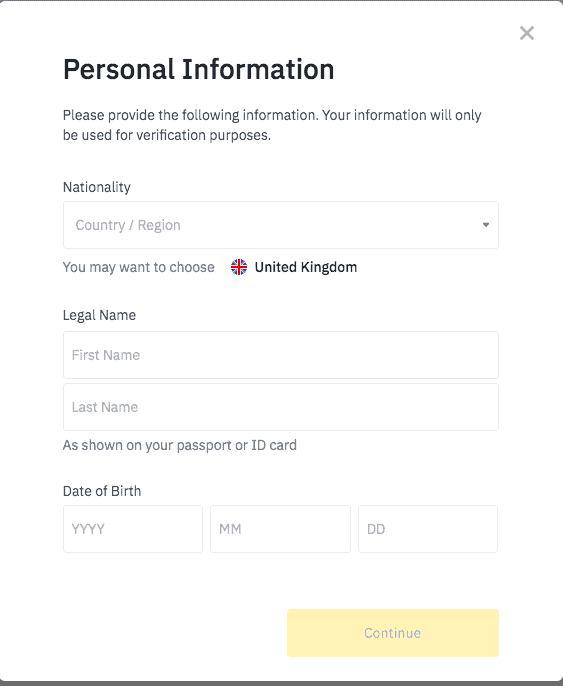Open the Country / Region nationality field

pyautogui.click(x=281, y=225)
